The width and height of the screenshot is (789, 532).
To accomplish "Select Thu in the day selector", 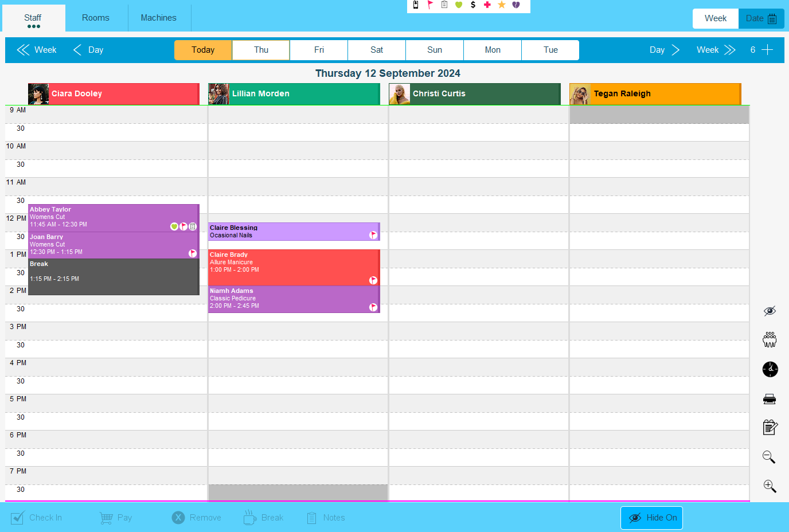I will pyautogui.click(x=261, y=50).
